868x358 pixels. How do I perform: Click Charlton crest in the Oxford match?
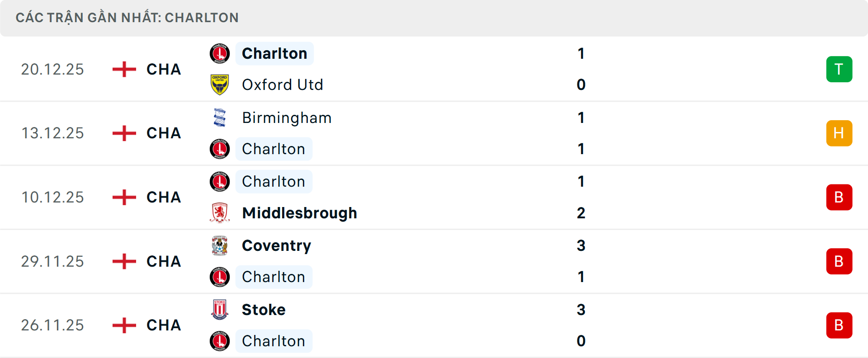point(220,54)
